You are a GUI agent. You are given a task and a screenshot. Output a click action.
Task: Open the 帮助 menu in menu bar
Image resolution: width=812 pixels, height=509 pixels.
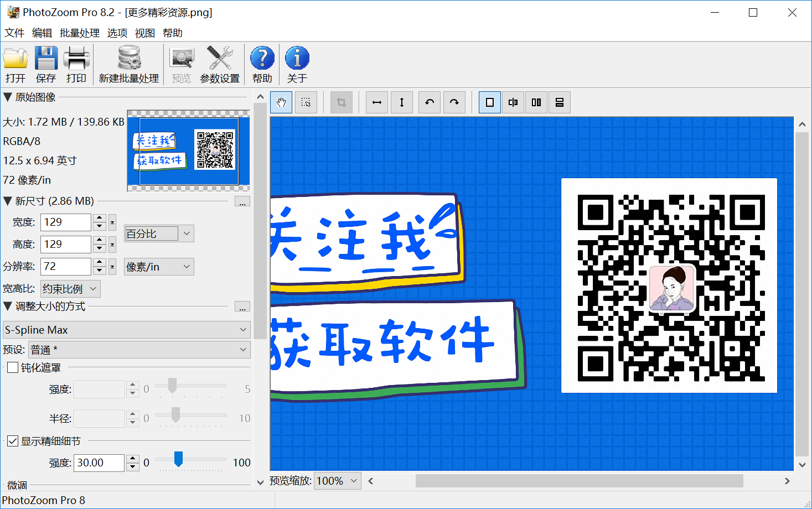click(173, 33)
